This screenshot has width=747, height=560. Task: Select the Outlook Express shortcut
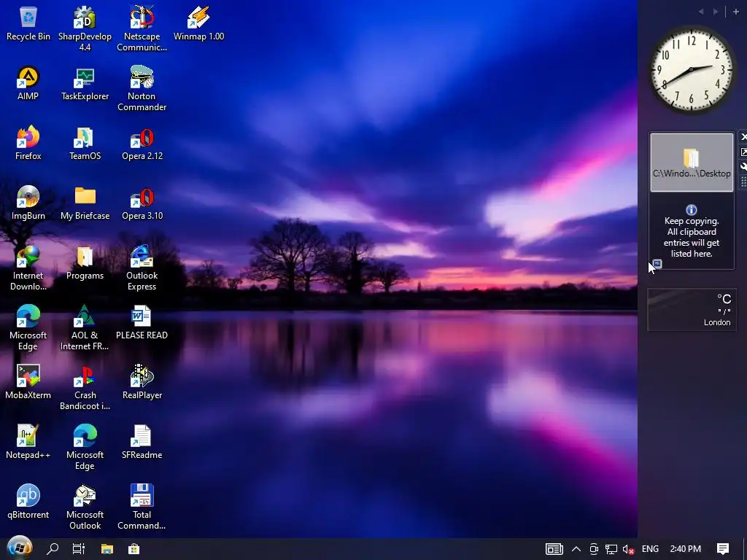pyautogui.click(x=142, y=268)
